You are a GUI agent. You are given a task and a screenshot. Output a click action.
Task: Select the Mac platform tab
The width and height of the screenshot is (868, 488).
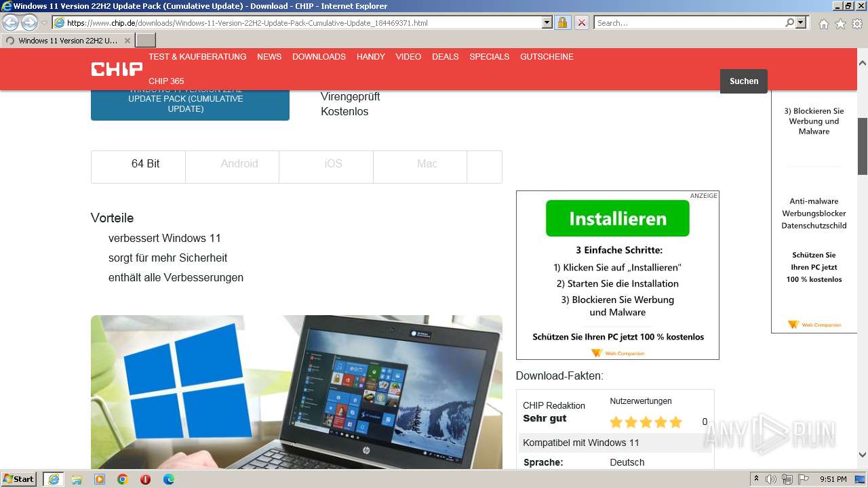pos(420,167)
